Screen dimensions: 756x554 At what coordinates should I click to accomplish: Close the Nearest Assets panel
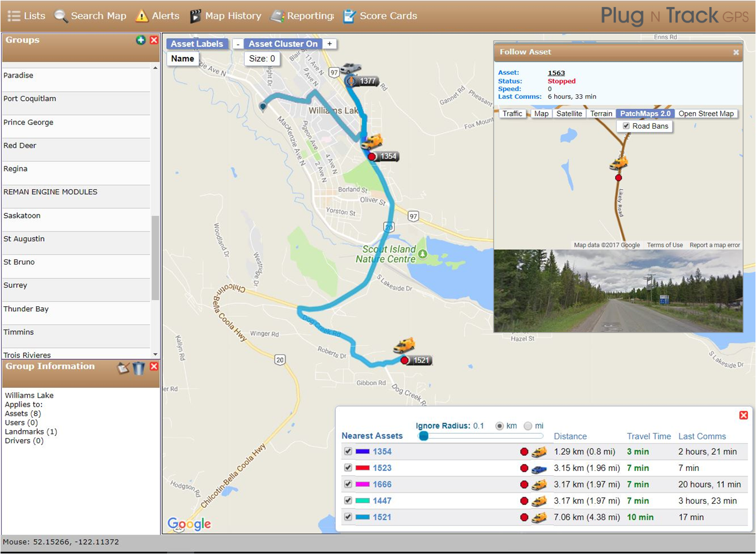click(x=744, y=416)
